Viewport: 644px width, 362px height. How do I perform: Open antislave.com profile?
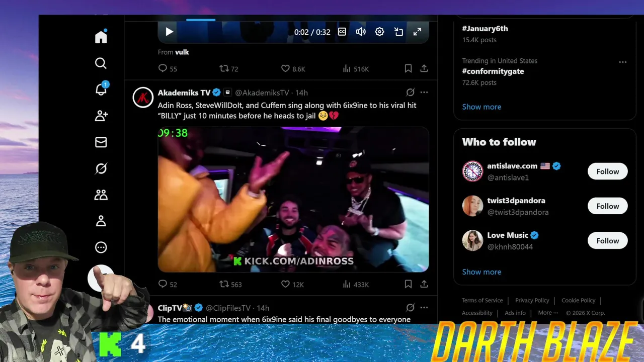click(x=512, y=166)
